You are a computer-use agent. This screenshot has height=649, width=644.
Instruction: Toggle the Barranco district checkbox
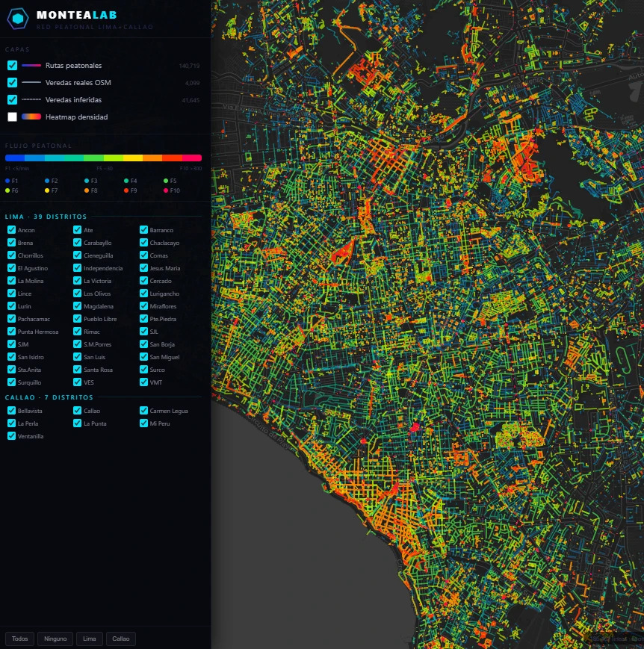pyautogui.click(x=143, y=230)
